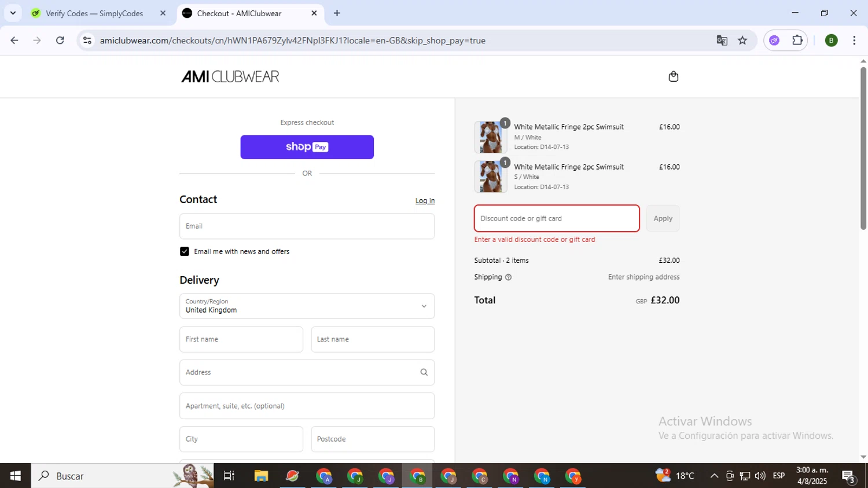Open the tab search dropdown arrow

click(x=13, y=13)
